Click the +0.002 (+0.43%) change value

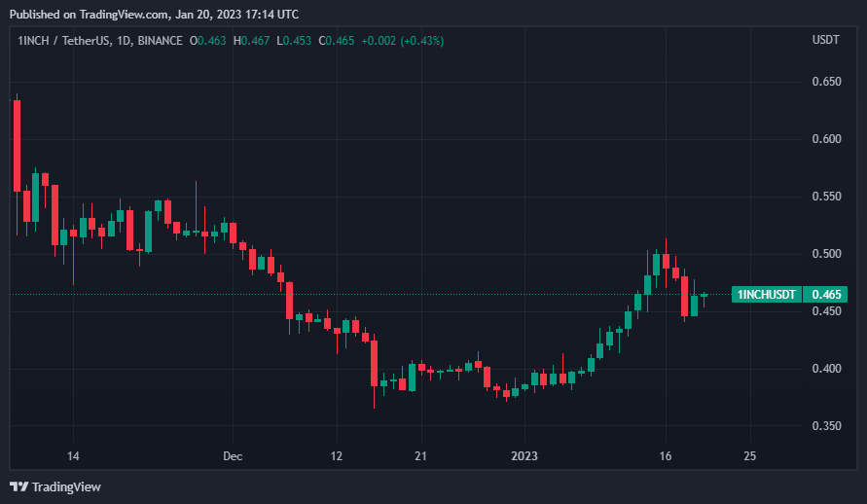pos(403,41)
